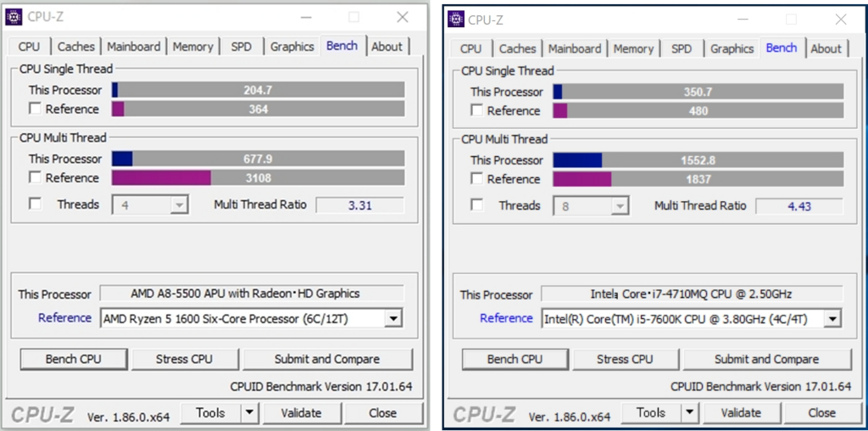Enable Multi Thread Reference checkbox in right window
868x431 pixels.
tap(476, 178)
